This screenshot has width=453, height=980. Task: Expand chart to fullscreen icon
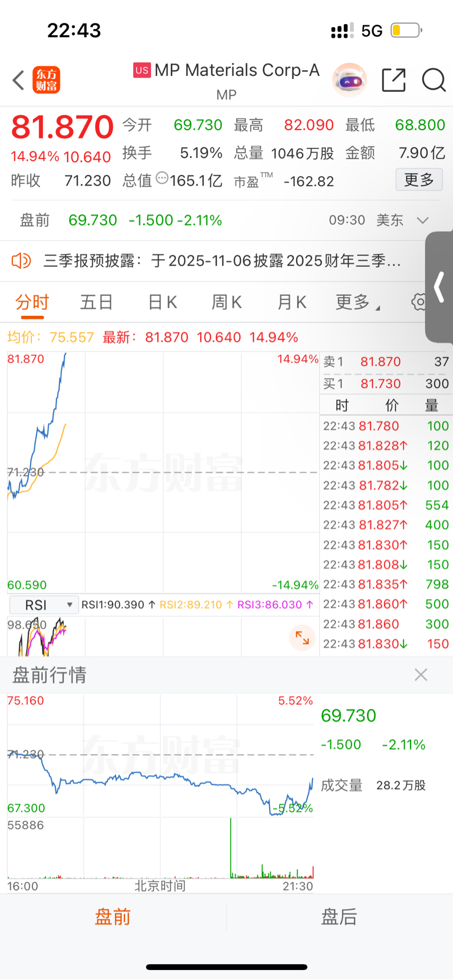pyautogui.click(x=302, y=638)
